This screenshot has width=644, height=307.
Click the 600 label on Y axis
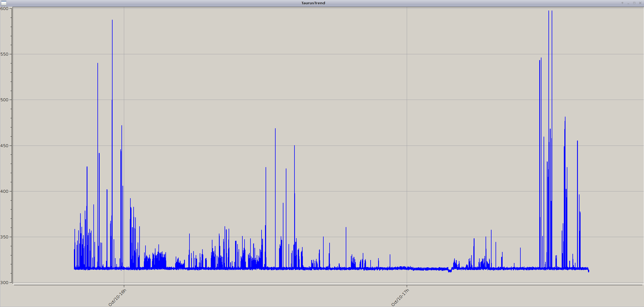[x=4, y=8]
